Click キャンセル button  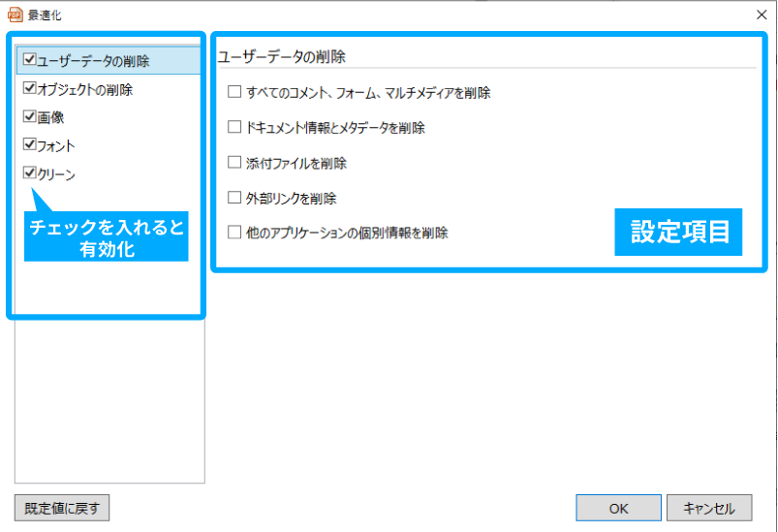[x=709, y=508]
